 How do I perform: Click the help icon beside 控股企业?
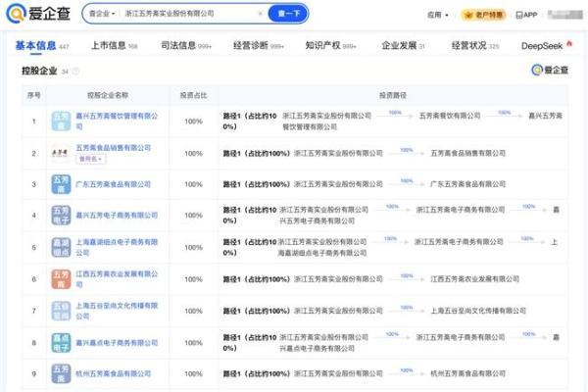(75, 71)
